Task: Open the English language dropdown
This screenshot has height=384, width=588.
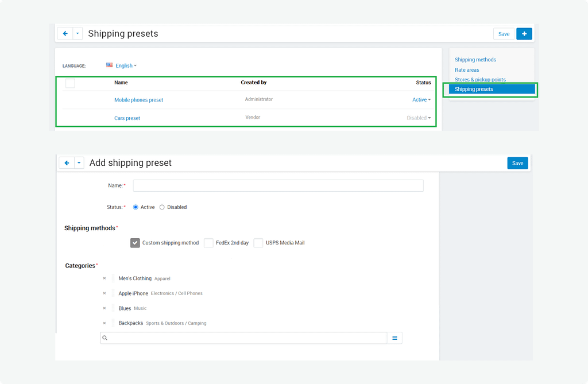Action: [x=122, y=66]
